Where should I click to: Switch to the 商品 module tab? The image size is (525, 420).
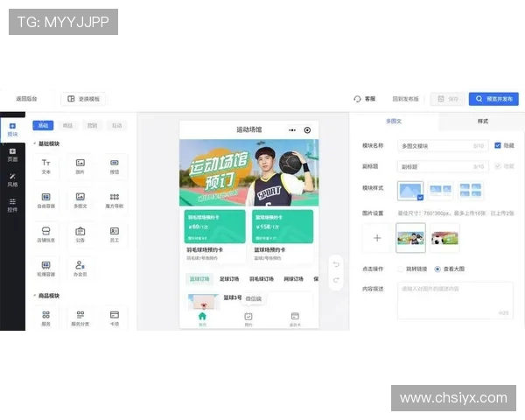click(x=67, y=126)
